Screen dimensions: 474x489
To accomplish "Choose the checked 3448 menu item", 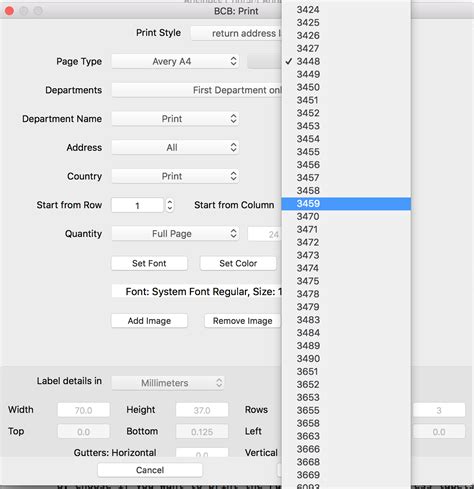I will [x=346, y=61].
